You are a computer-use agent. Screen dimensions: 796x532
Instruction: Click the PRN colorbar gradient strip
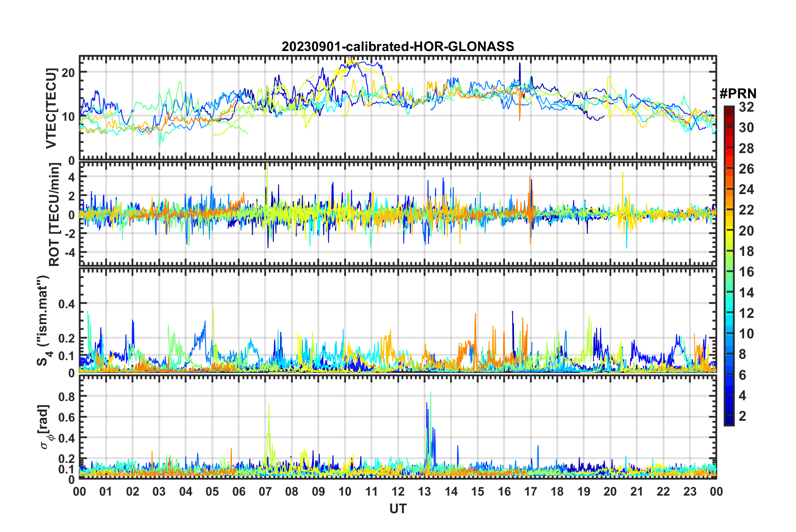click(x=729, y=266)
